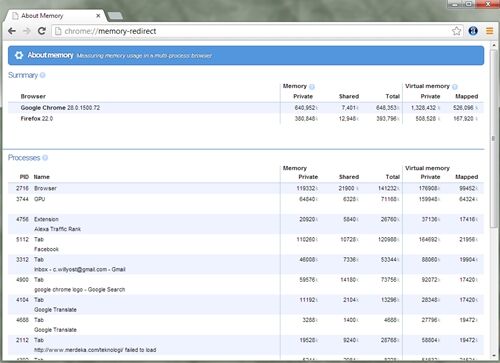Screen dimensions: 500x363
Task: Click Mapped column header under Processes
Action: tap(467, 177)
